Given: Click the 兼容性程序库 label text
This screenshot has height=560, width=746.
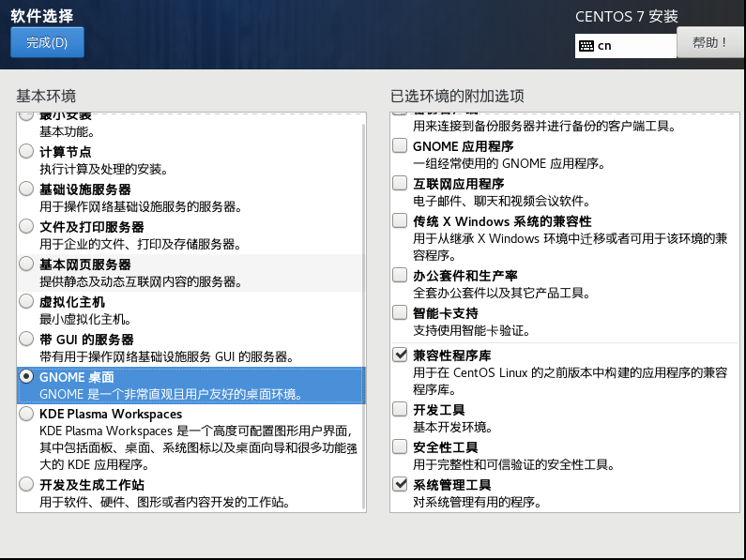Looking at the screenshot, I should point(452,356).
